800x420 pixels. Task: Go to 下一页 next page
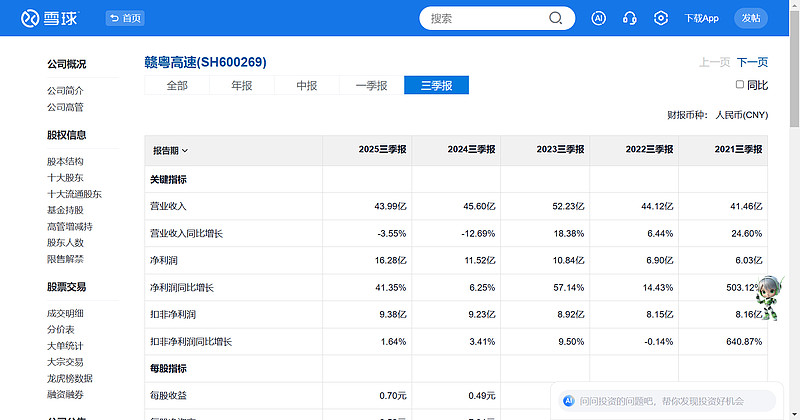click(752, 62)
